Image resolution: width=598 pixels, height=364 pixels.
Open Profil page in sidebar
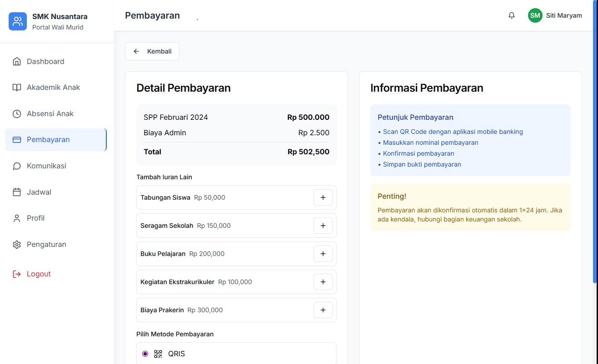point(35,218)
